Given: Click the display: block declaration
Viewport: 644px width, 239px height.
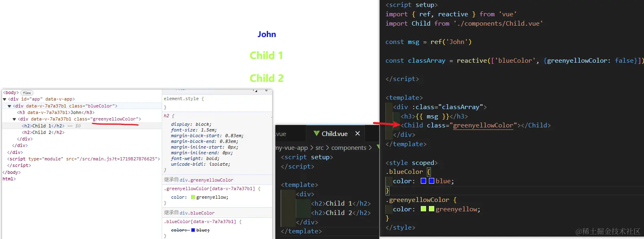Looking at the screenshot, I should pyautogui.click(x=191, y=125).
